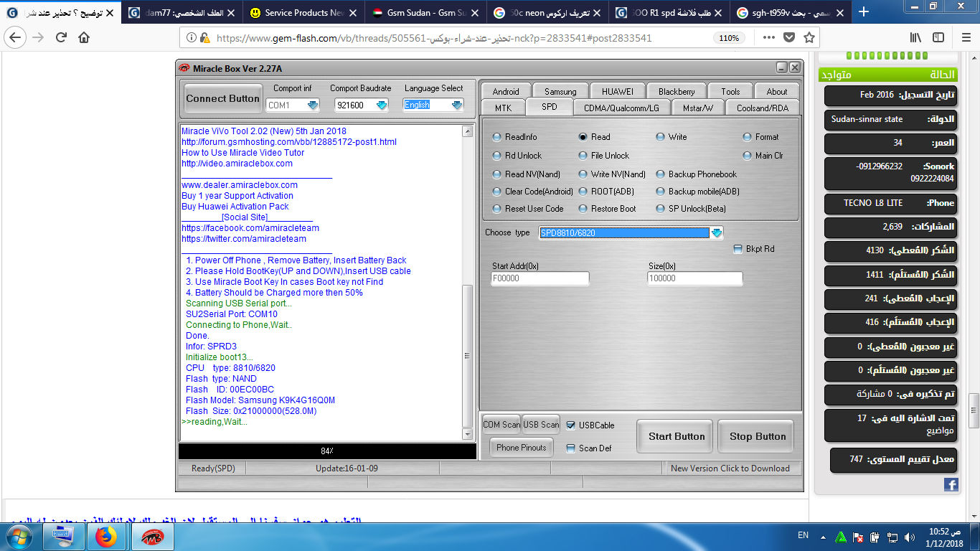Expand the Choose type SPD8810/6820 dropdown
This screenshot has width=980, height=551.
pyautogui.click(x=716, y=233)
